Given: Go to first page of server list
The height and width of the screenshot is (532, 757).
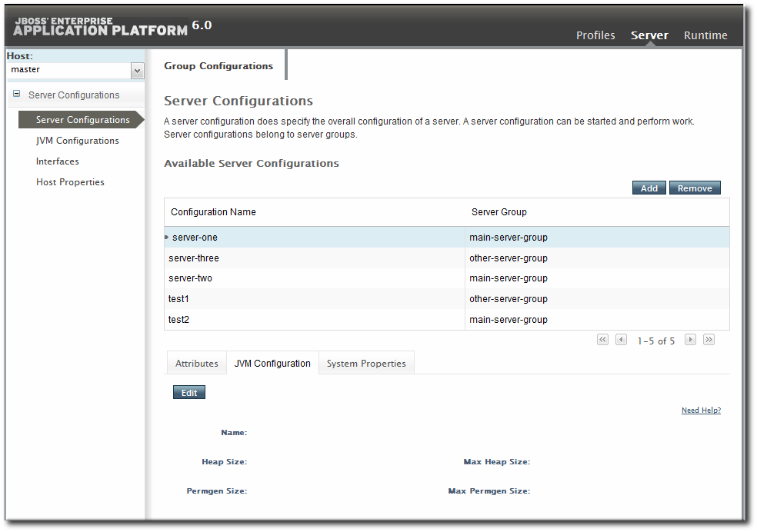Looking at the screenshot, I should click(602, 340).
